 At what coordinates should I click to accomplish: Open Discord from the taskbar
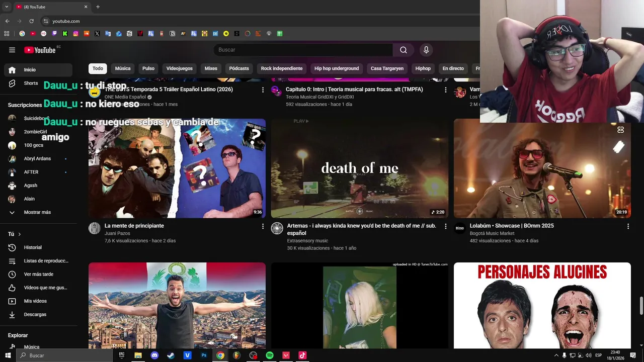154,355
